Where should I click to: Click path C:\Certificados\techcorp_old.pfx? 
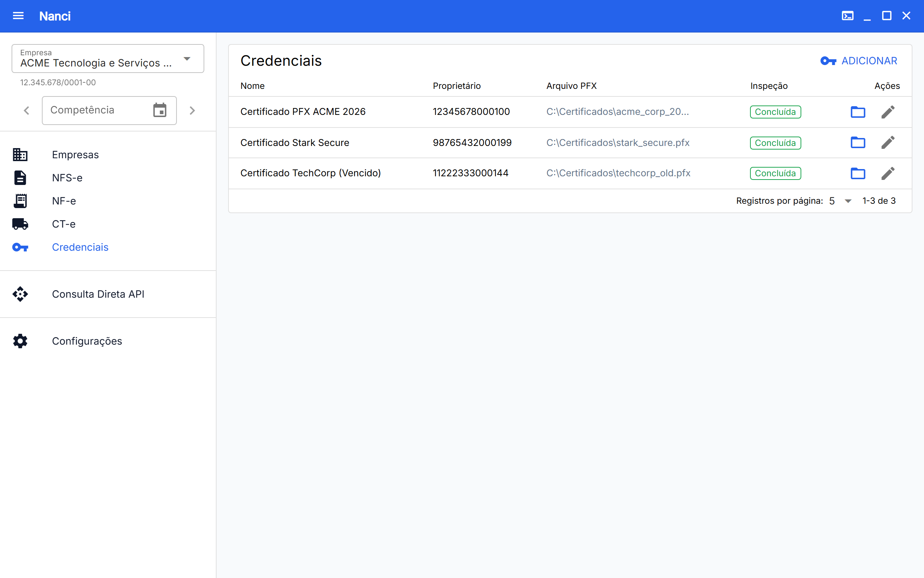pyautogui.click(x=618, y=173)
